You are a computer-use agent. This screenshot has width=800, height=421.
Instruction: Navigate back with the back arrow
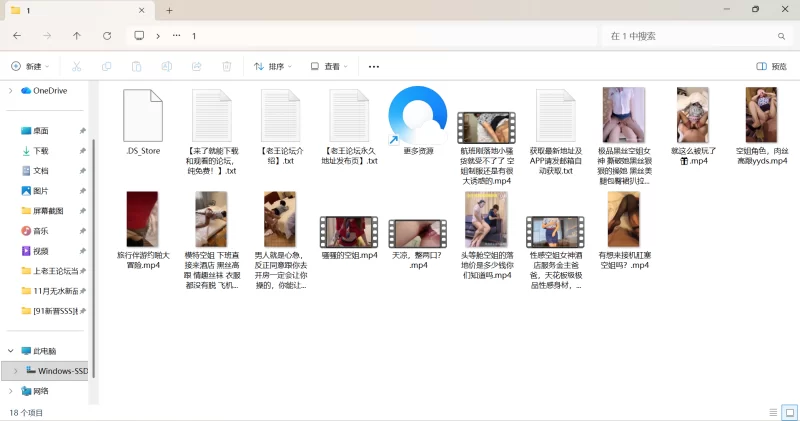click(17, 36)
